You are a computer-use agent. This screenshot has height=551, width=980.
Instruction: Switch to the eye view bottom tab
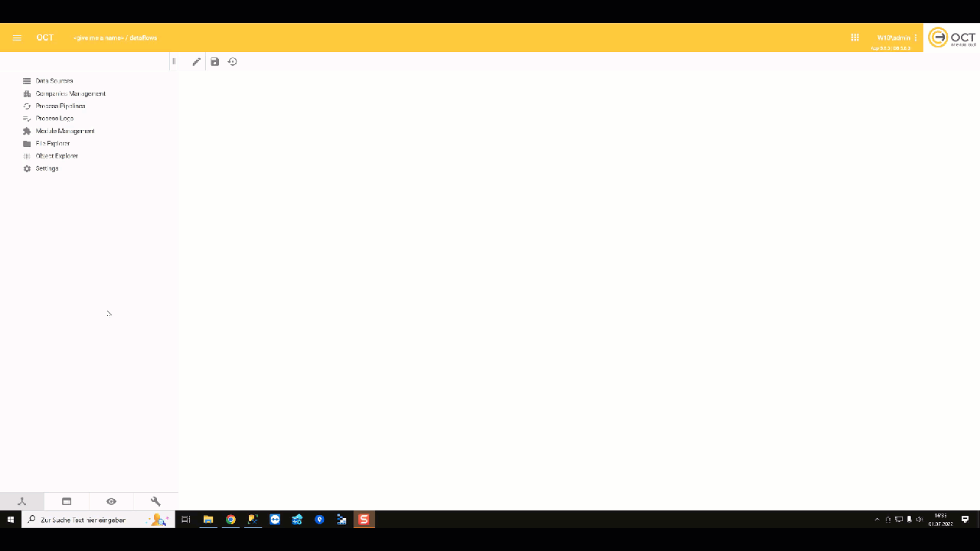coord(111,501)
